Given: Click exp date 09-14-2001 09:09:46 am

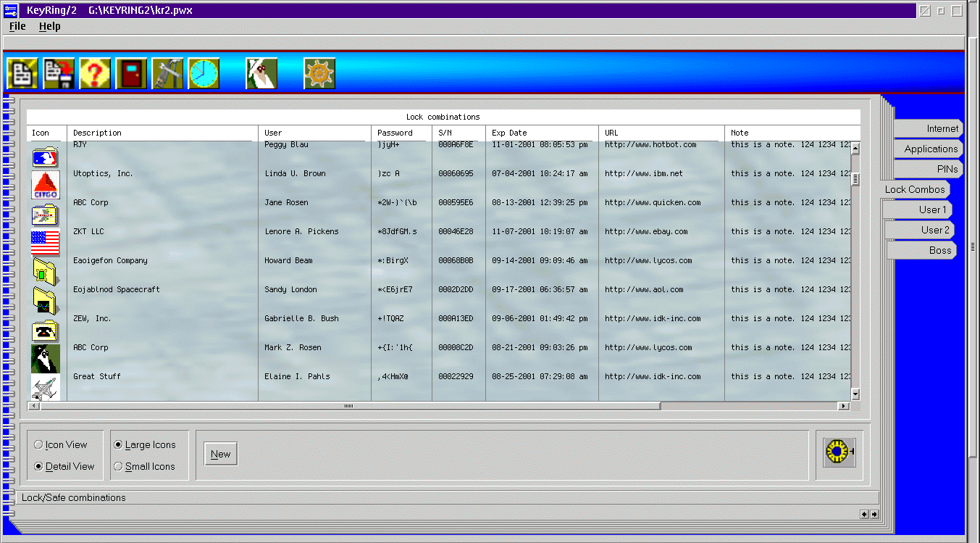Looking at the screenshot, I should [x=540, y=261].
